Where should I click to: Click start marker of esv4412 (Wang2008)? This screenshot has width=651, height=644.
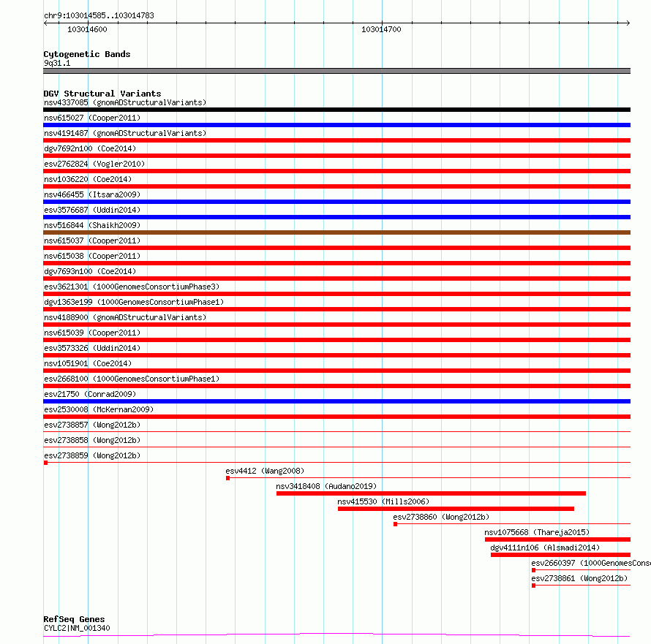228,479
